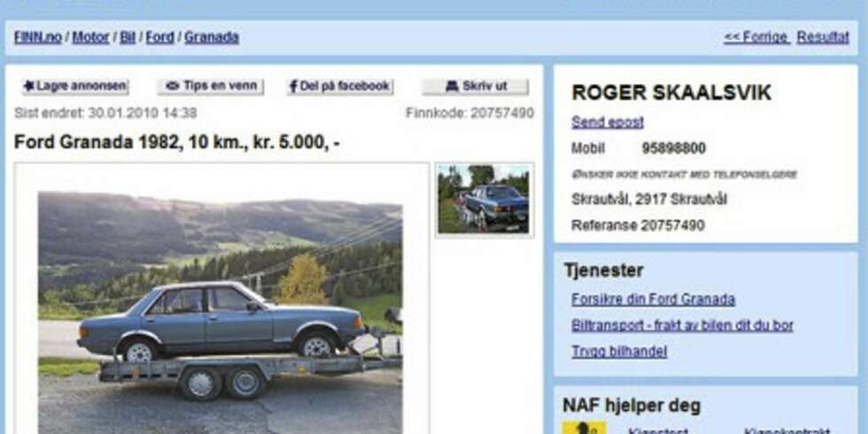Click the Skriv ut button
This screenshot has width=868, height=434.
475,87
